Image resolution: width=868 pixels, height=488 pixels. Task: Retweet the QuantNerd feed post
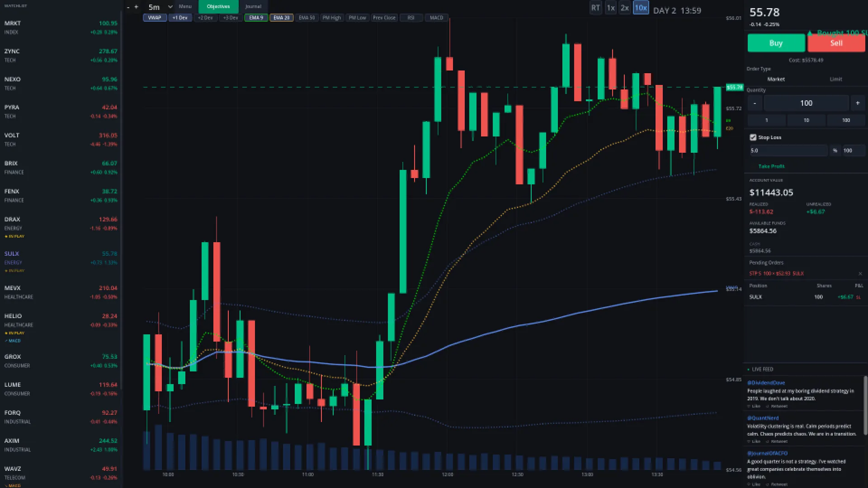pyautogui.click(x=778, y=441)
